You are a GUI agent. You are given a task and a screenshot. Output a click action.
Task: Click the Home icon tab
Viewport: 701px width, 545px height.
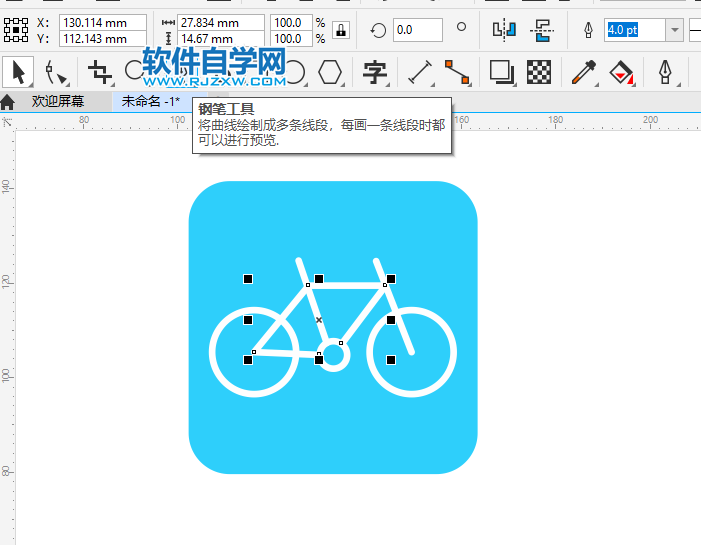click(x=8, y=102)
